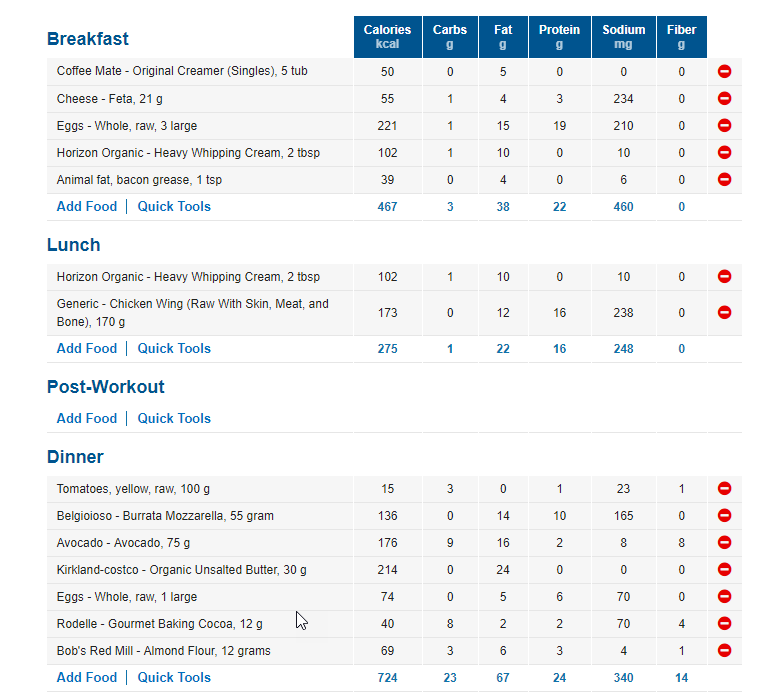Click the Calories column header
Image resolution: width=768 pixels, height=700 pixels.
[x=387, y=37]
